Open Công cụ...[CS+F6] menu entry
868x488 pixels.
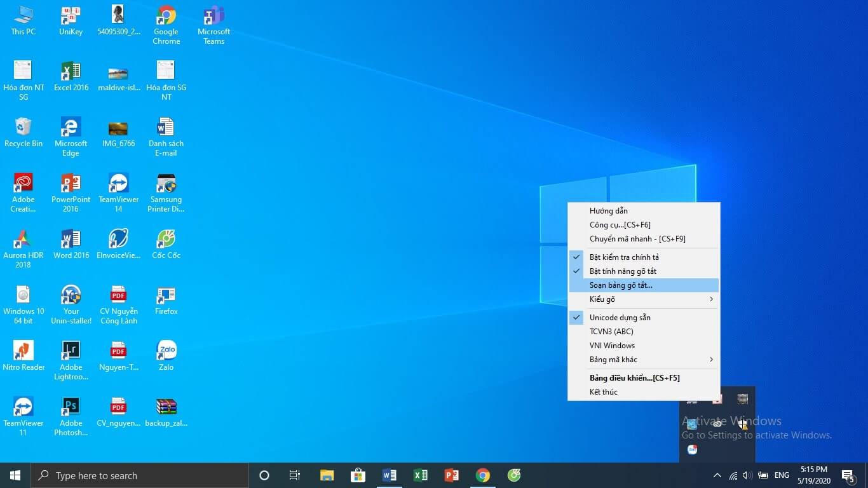click(x=644, y=224)
